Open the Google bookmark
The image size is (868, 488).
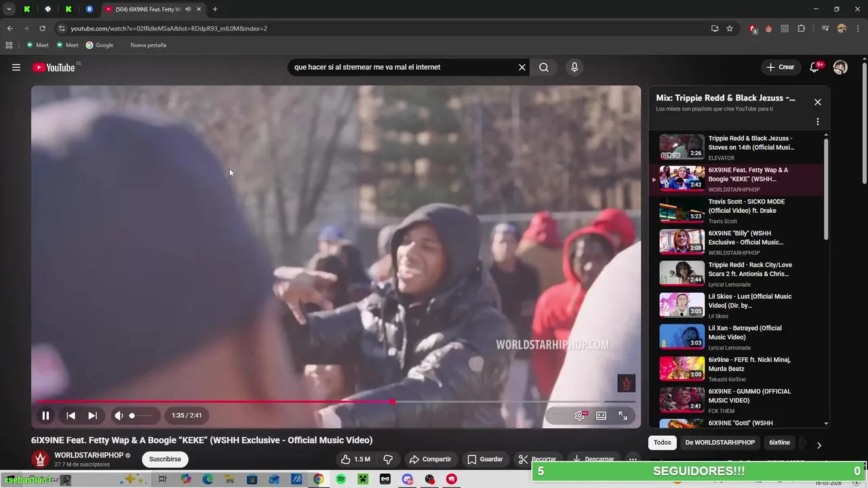click(100, 45)
